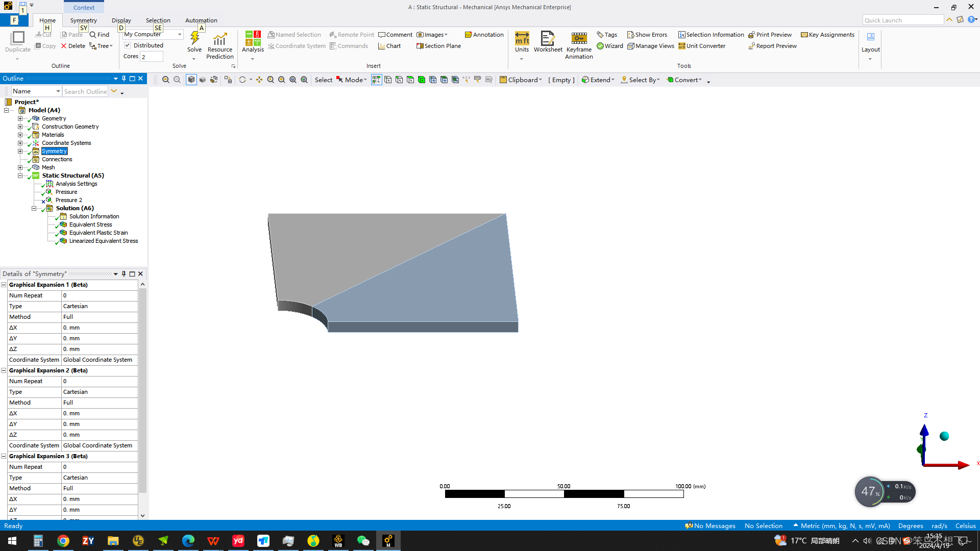Image resolution: width=980 pixels, height=551 pixels.
Task: Collapse the Solution (A6) tree node
Action: 34,209
